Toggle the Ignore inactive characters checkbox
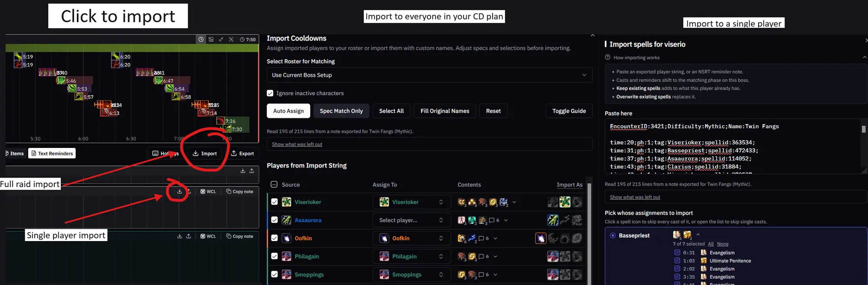This screenshot has width=868, height=285. tap(270, 93)
